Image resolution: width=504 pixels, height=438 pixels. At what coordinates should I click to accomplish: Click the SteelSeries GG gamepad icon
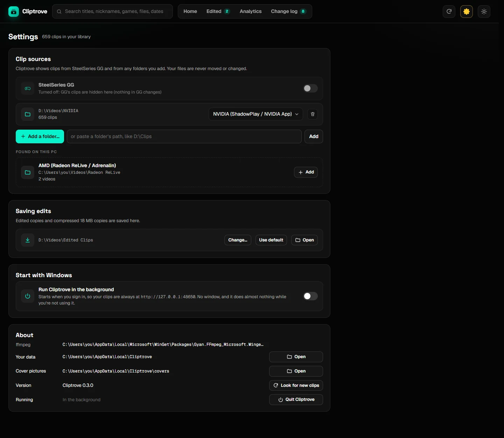(x=28, y=89)
